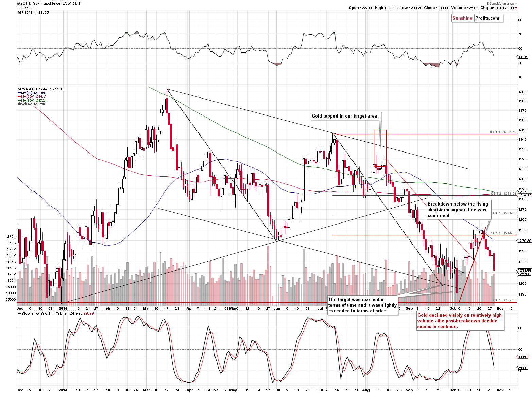
Task: Click the High 1230.40 value in header
Action: (x=386, y=8)
